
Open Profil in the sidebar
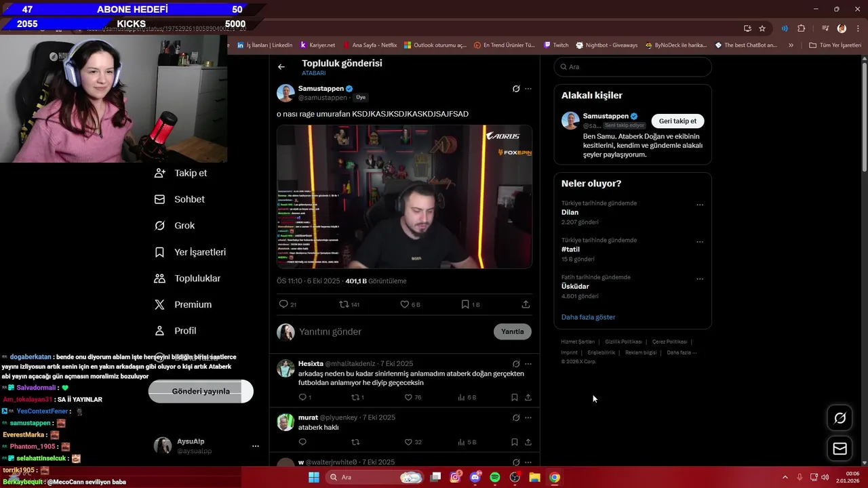tap(176, 331)
